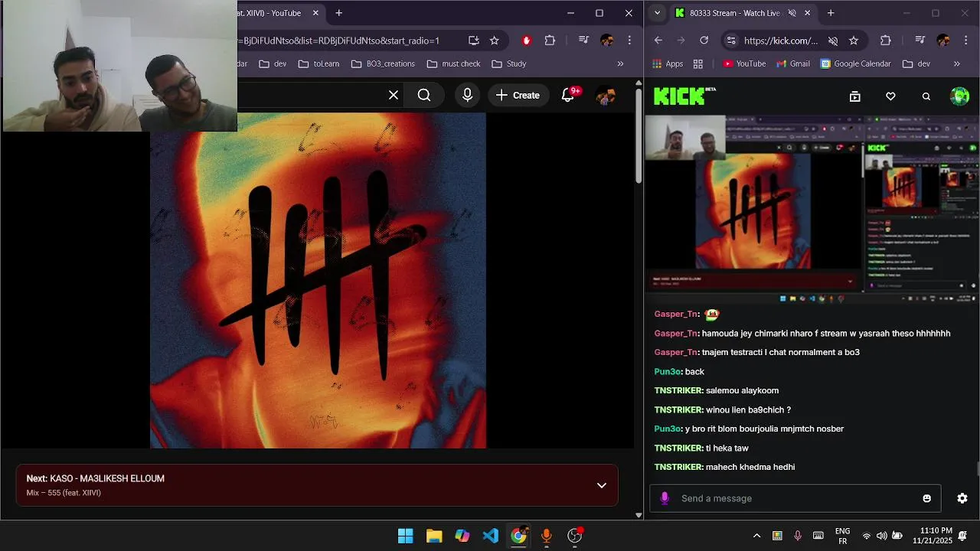Open the 'BO3_creations' bookmark folder
The height and width of the screenshot is (551, 980).
click(383, 64)
